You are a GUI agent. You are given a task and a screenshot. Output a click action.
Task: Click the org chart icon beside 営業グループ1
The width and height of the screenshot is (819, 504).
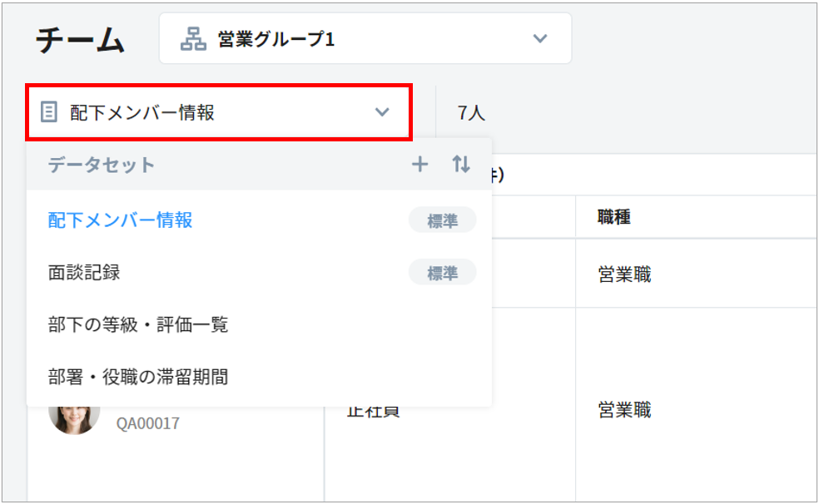[x=193, y=39]
